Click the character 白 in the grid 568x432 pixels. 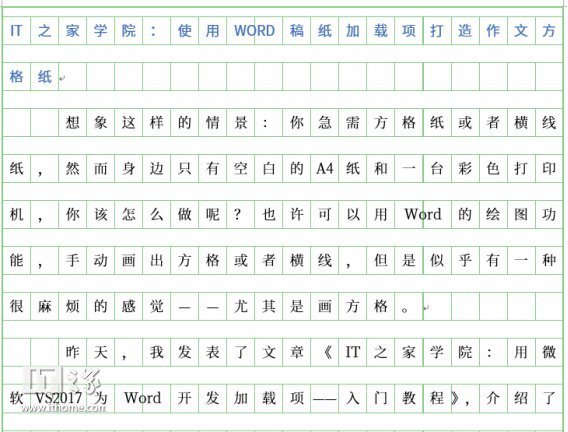click(268, 168)
